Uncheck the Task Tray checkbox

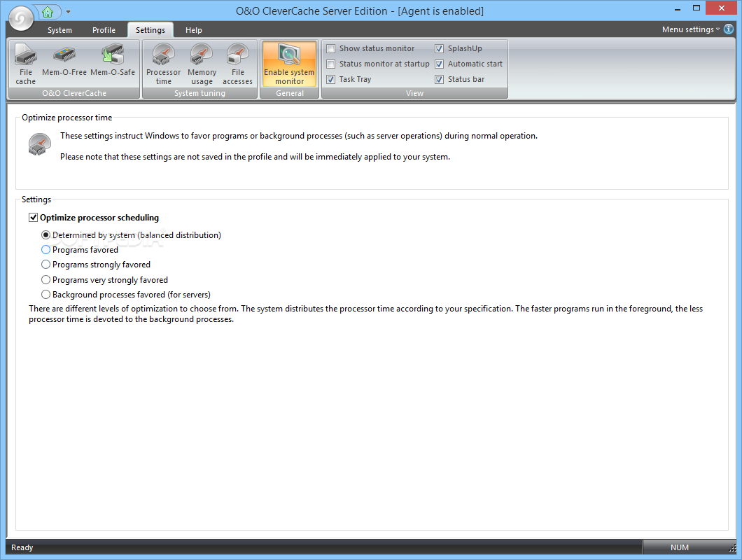click(331, 79)
